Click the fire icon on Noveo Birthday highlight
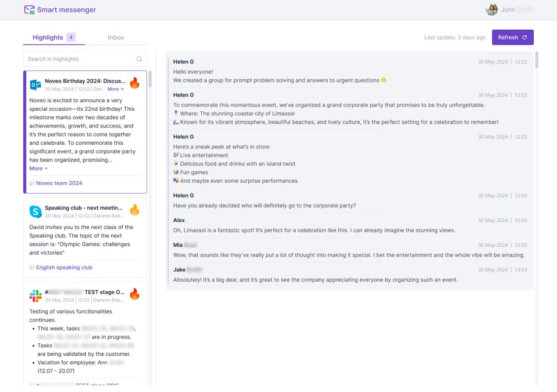Viewport: 557px width, 392px height. coord(135,84)
